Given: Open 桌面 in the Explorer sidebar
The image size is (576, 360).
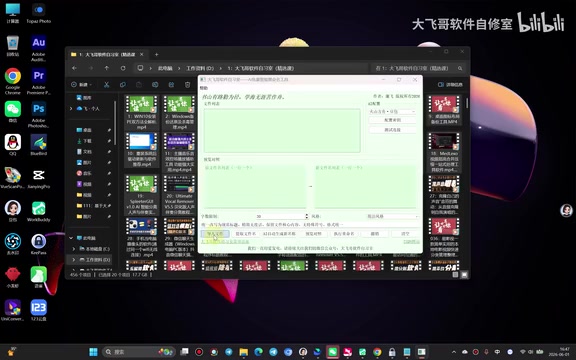Looking at the screenshot, I should (84, 130).
